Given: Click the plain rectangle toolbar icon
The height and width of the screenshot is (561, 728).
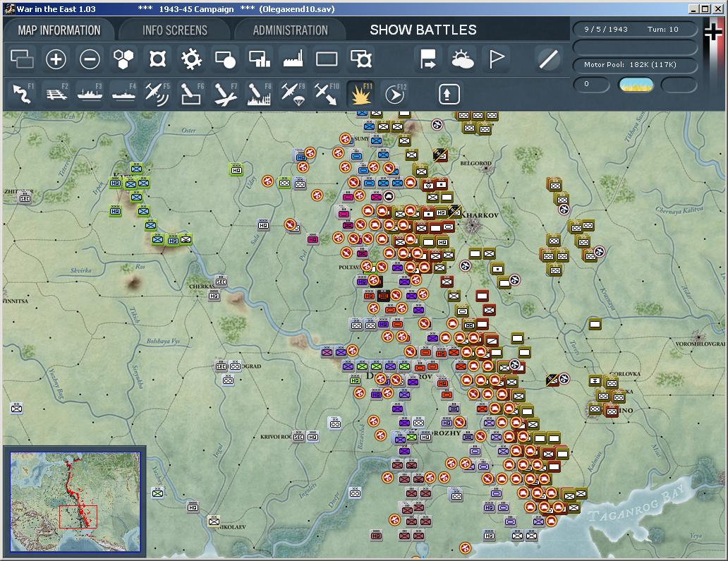Looking at the screenshot, I should pos(327,59).
